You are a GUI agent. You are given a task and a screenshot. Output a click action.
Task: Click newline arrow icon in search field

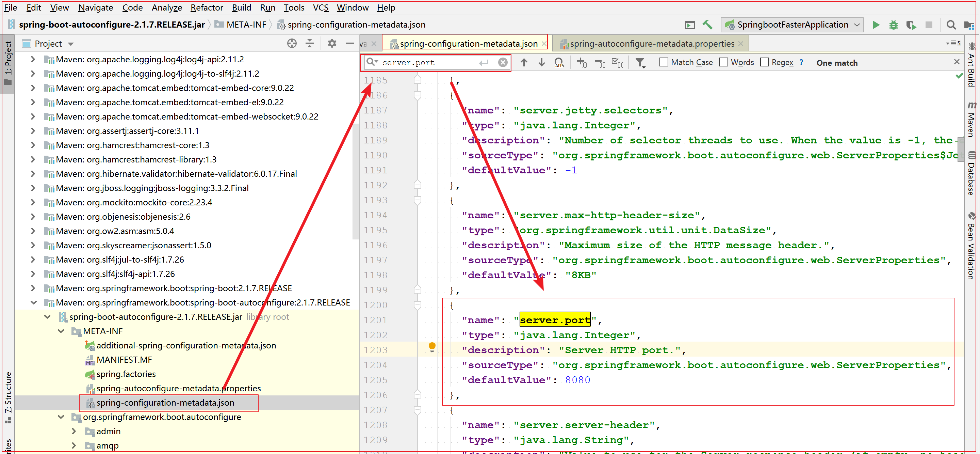click(x=484, y=62)
